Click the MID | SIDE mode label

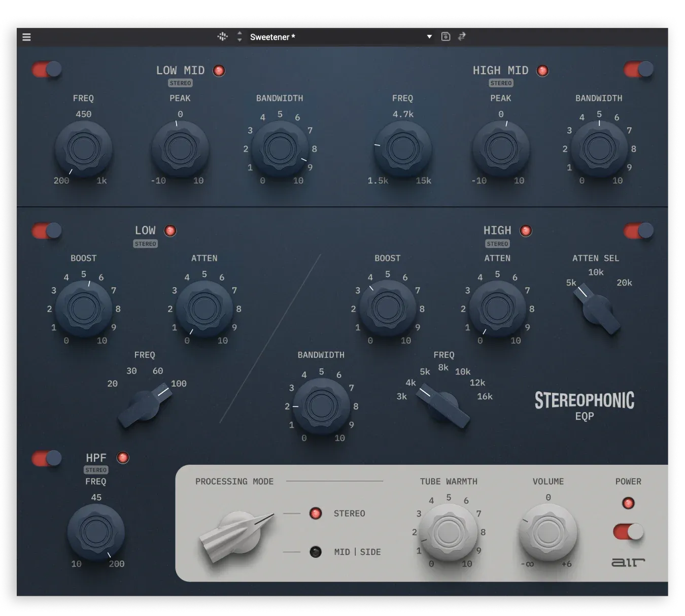(x=357, y=552)
